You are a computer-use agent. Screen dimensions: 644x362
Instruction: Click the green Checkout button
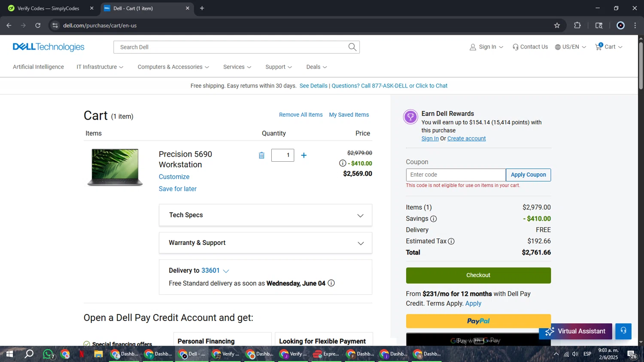tap(478, 275)
